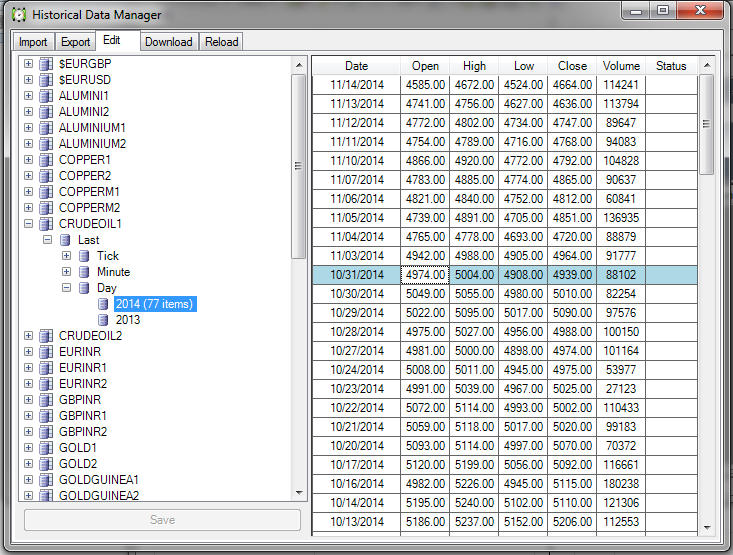
Task: Click the data grid scroll down arrow
Action: (707, 528)
